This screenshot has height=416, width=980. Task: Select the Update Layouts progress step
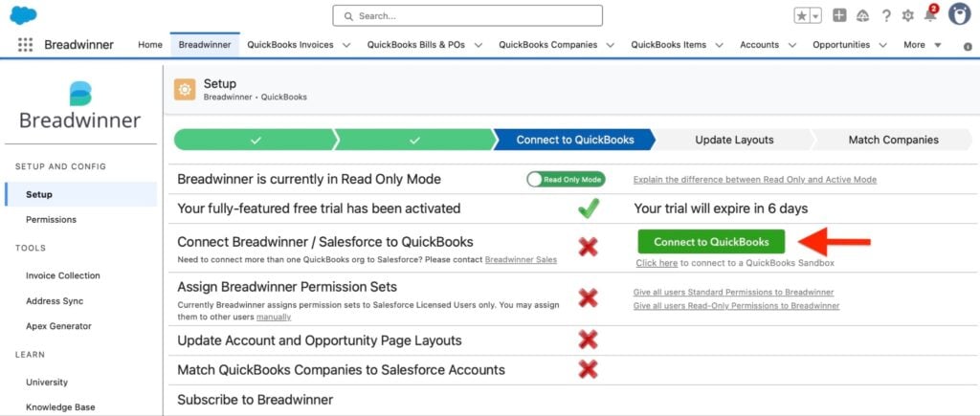734,140
